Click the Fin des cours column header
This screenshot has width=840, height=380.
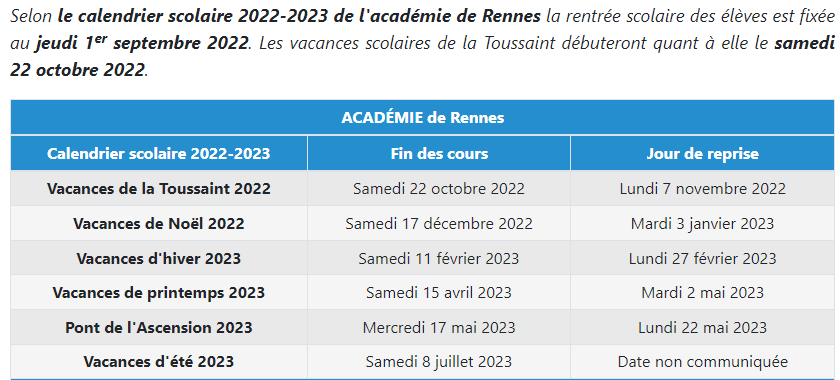click(x=439, y=154)
